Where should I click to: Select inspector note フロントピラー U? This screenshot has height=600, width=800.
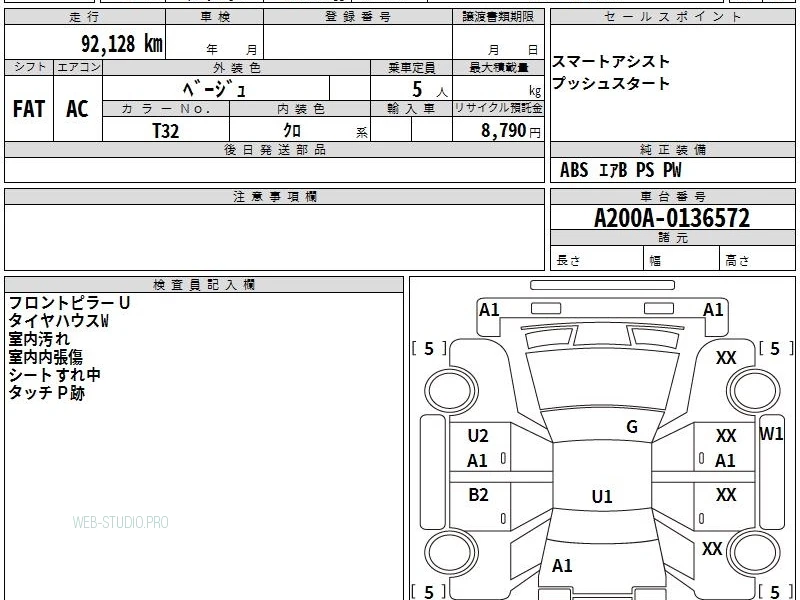69,303
